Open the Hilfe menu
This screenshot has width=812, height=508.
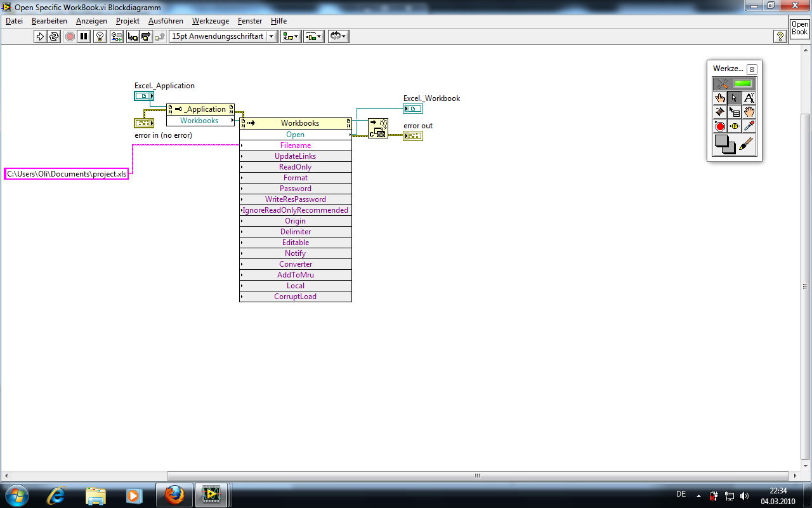[x=278, y=21]
